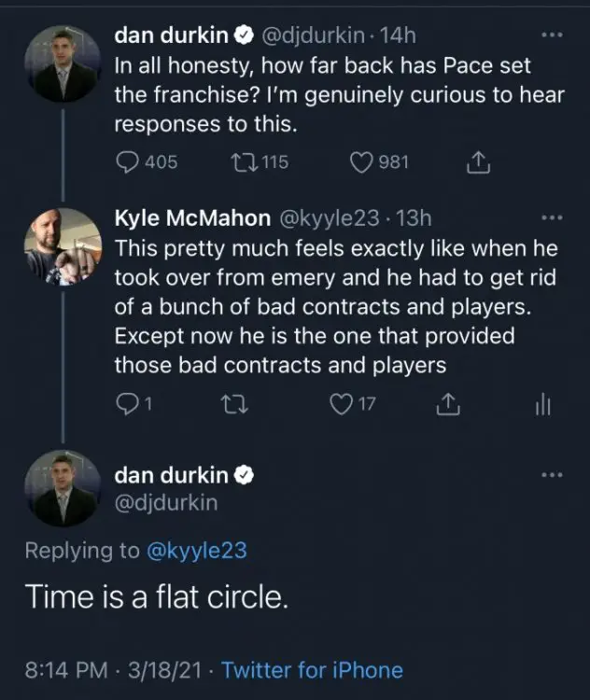Share dan durkin's first tweet
This screenshot has width=590, height=700.
(477, 162)
